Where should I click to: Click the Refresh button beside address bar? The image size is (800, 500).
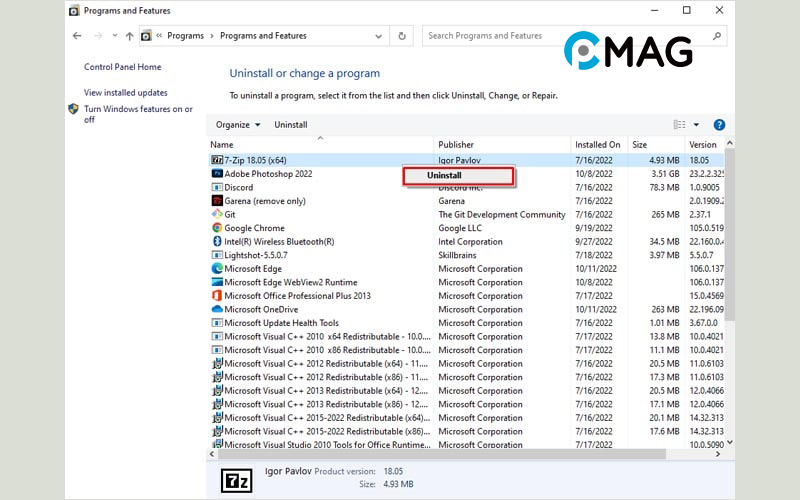point(402,36)
